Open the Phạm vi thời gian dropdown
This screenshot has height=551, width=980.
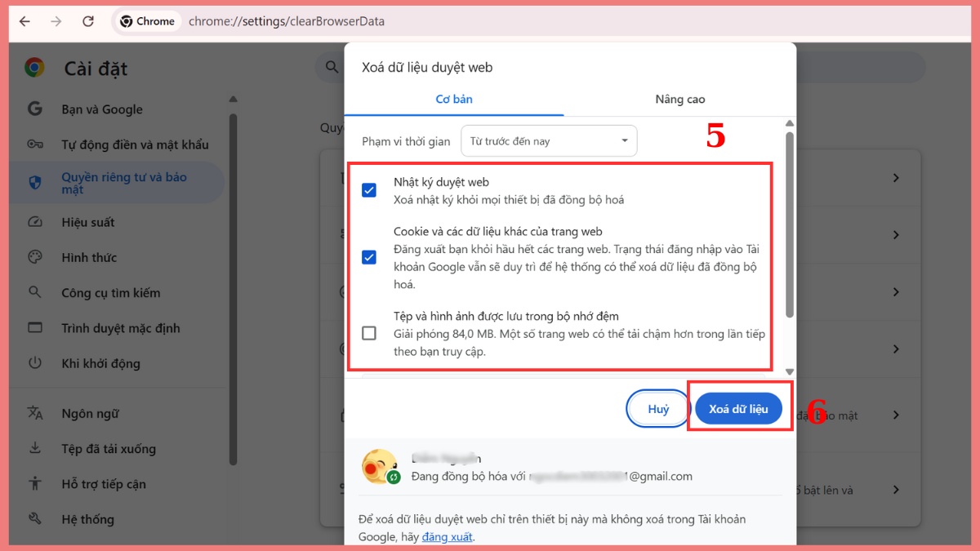tap(549, 141)
